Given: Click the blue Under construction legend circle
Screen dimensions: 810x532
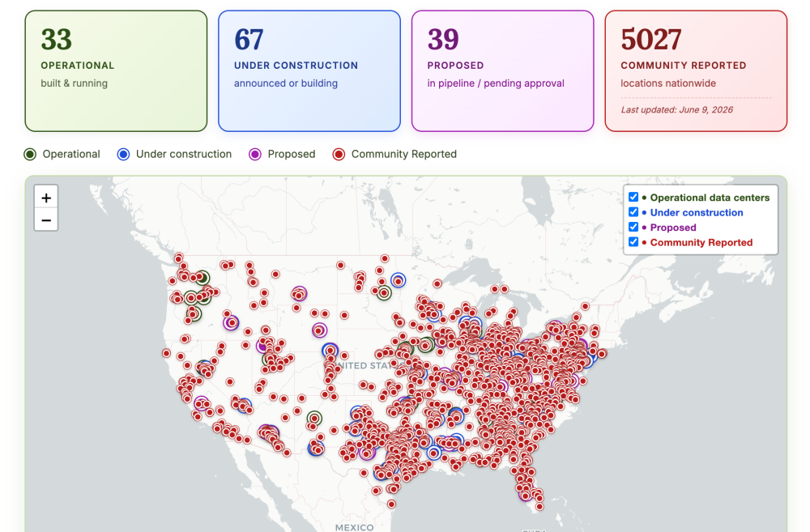Looking at the screenshot, I should point(123,154).
